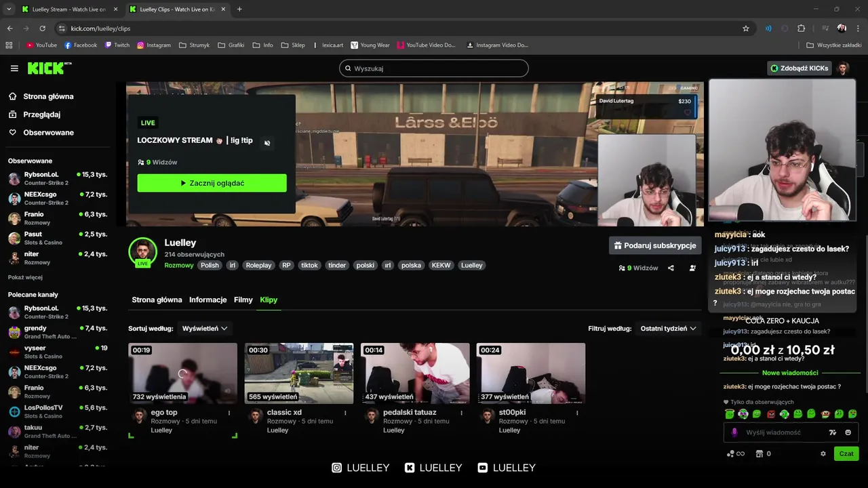Toggle follow Luelley user icon
This screenshot has height=488, width=868.
(692, 268)
